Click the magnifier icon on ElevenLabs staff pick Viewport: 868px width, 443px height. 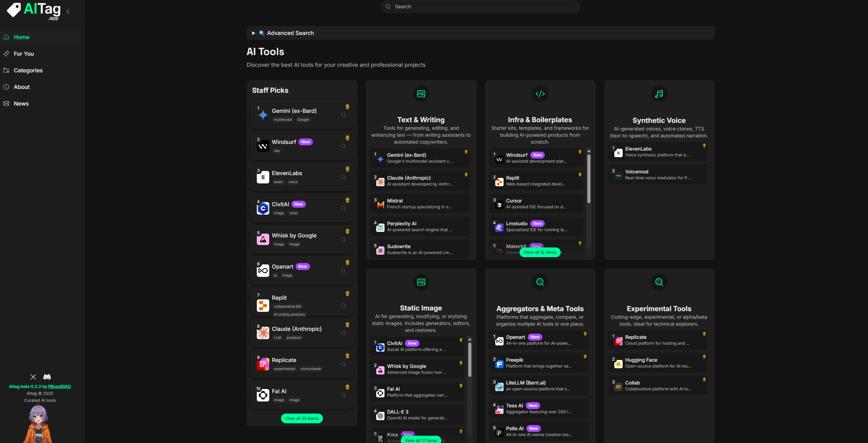pyautogui.click(x=343, y=178)
